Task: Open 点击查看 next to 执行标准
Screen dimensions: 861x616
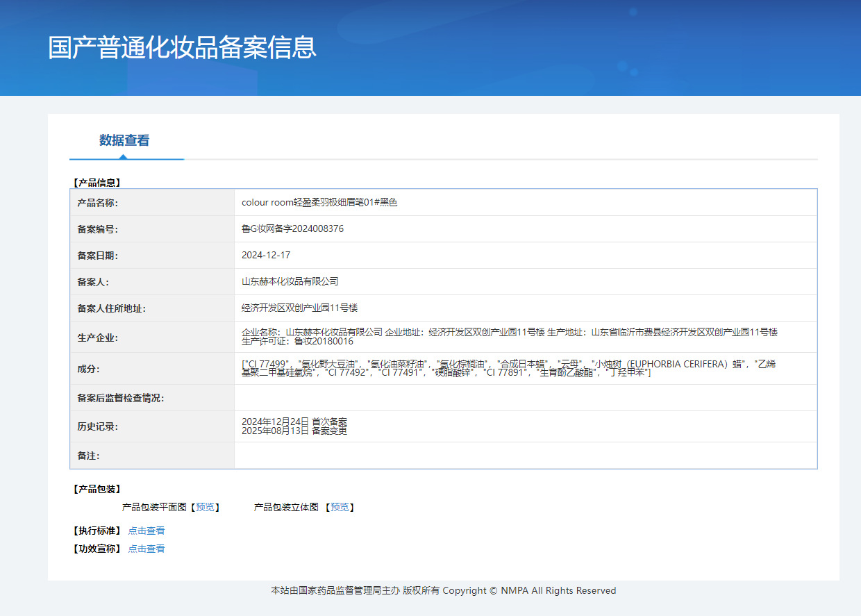Action: coord(147,531)
